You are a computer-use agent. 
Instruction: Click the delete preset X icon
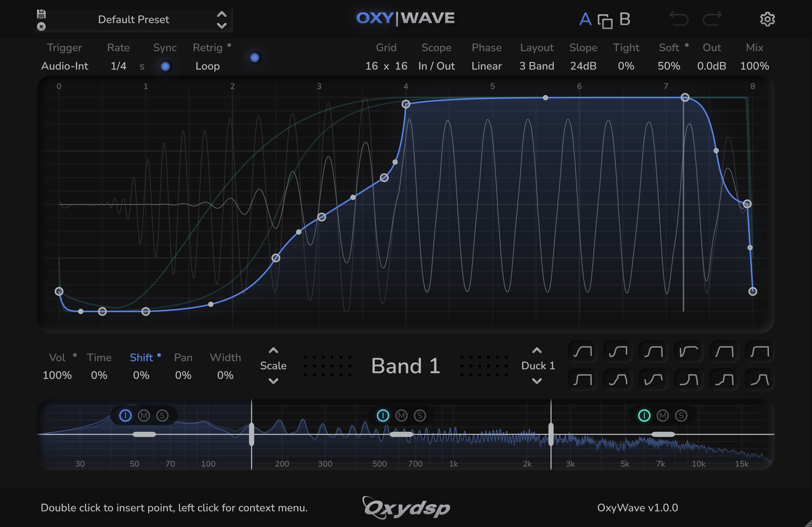point(41,27)
